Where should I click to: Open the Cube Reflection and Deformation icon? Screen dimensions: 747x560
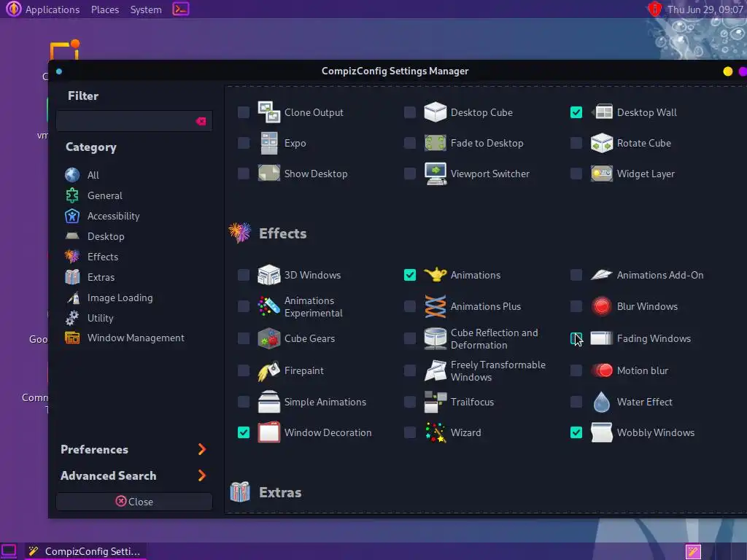pos(435,338)
